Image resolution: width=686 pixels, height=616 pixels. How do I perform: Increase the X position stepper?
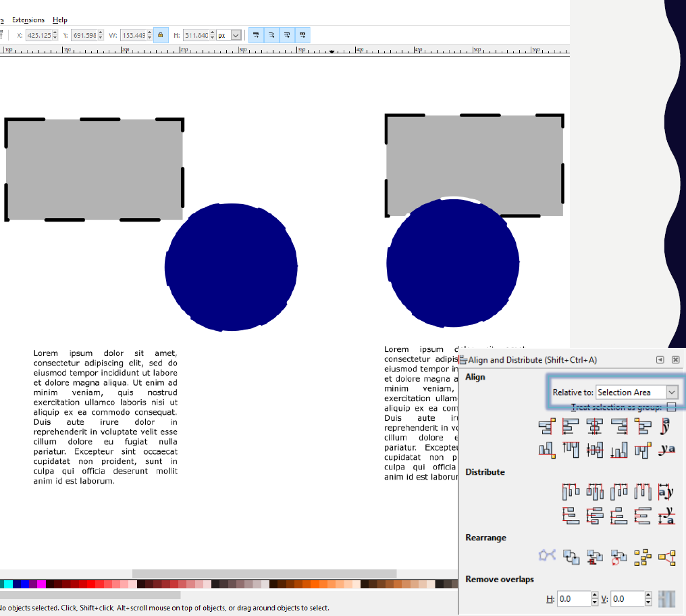click(x=55, y=32)
